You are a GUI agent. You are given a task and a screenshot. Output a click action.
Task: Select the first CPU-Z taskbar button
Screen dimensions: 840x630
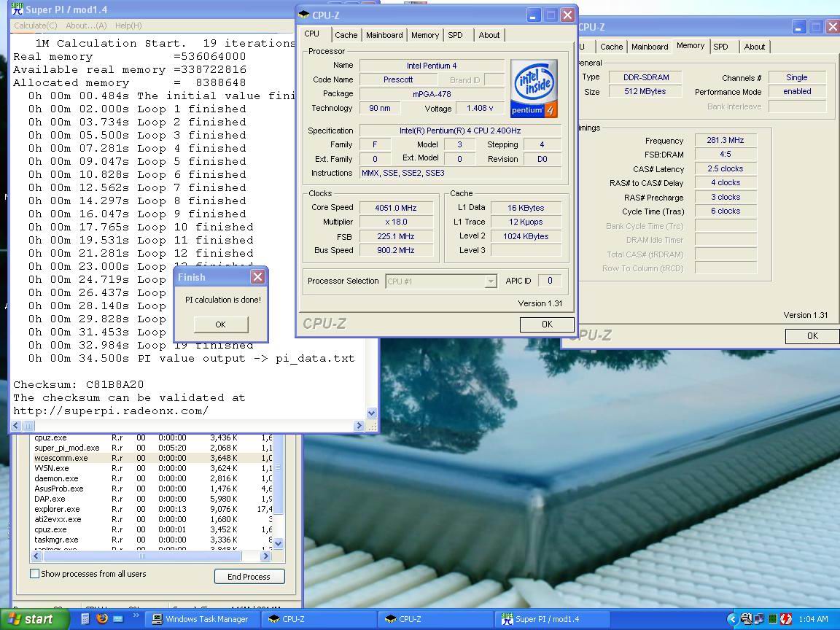pyautogui.click(x=319, y=619)
